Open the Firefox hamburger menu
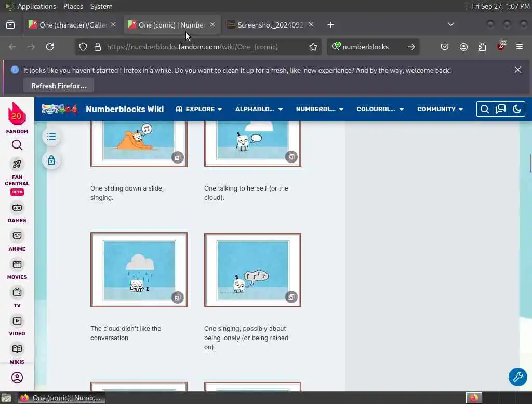The image size is (532, 404). [520, 47]
